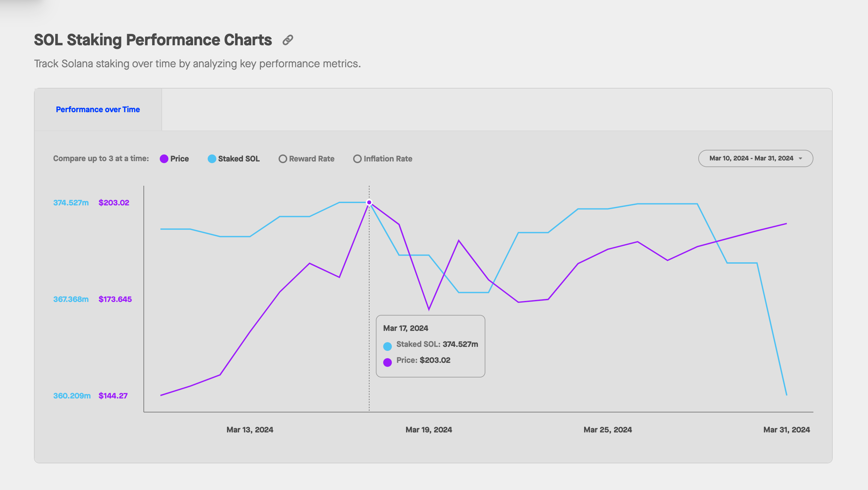The height and width of the screenshot is (490, 868).
Task: Click the date range dropdown arrow
Action: [x=800, y=158]
